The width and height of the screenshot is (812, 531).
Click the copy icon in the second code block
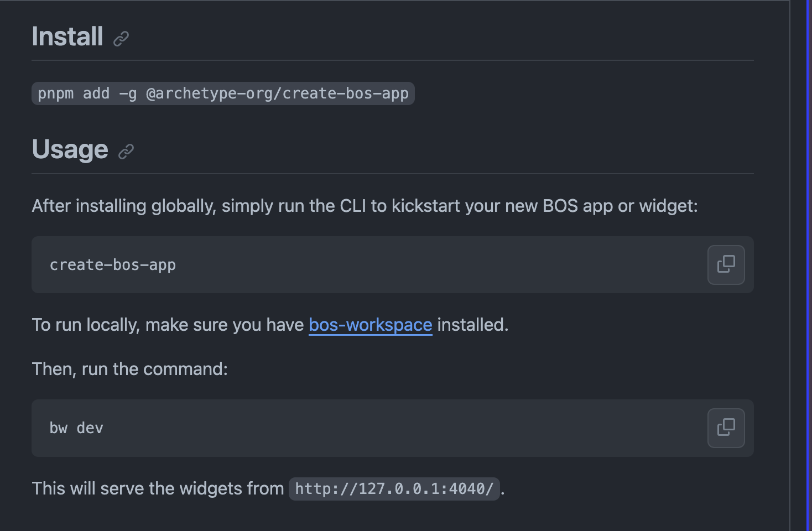click(x=726, y=428)
